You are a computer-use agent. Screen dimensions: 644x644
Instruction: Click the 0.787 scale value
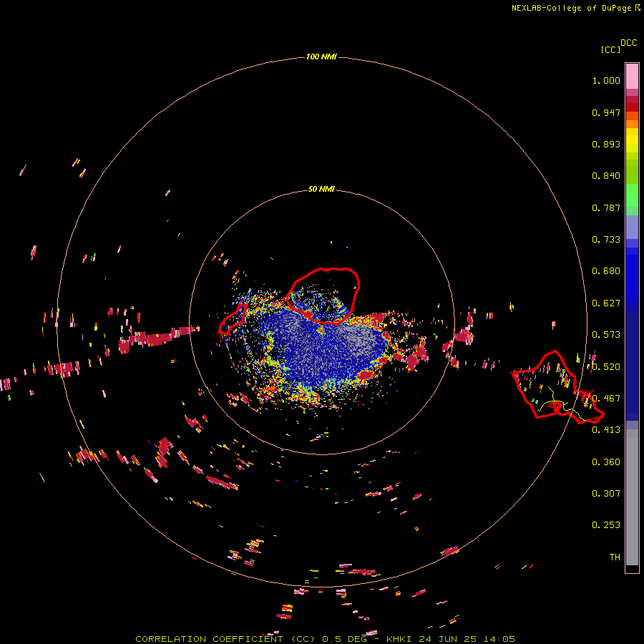[606, 208]
